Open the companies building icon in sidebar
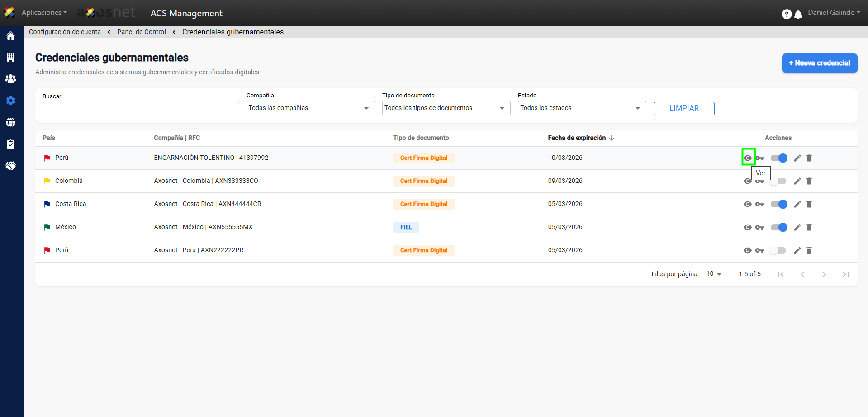This screenshot has width=868, height=417. (x=11, y=57)
